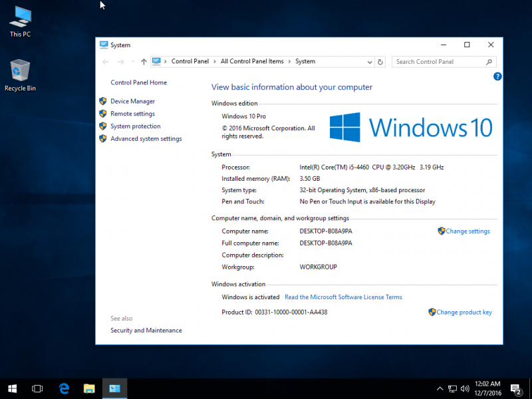Go back in the System window
Screen dimensions: 532x399
106,62
